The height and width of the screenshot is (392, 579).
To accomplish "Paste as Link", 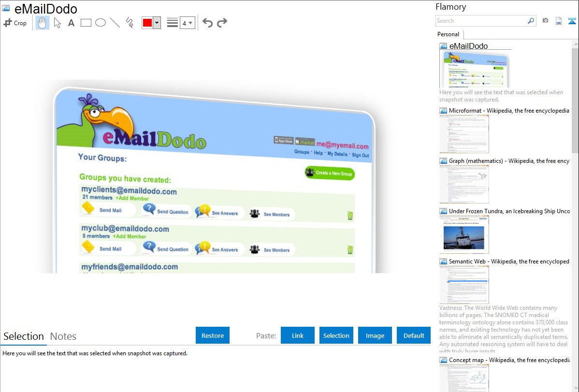I will coord(298,335).
